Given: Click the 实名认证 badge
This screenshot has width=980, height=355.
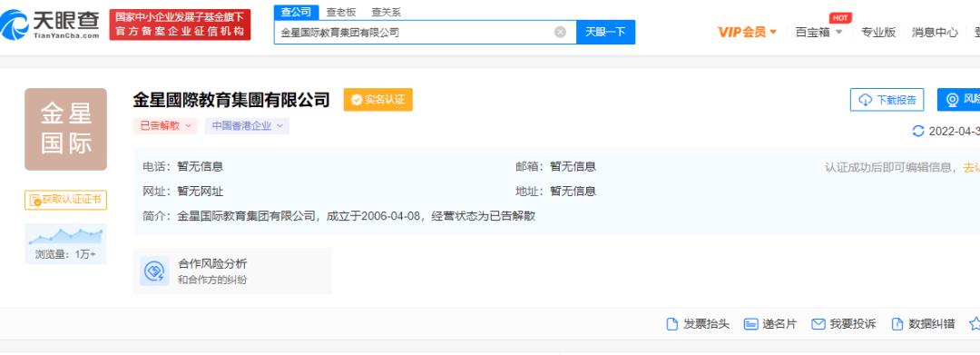Looking at the screenshot, I should coord(378,100).
